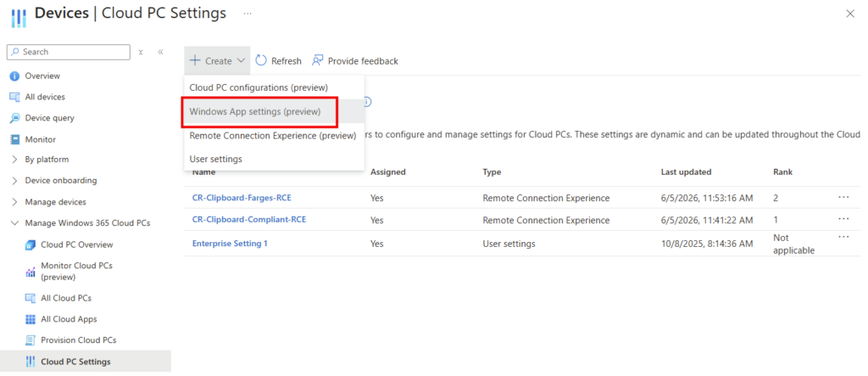
Task: Open Provision Cloud PCs
Action: point(79,340)
